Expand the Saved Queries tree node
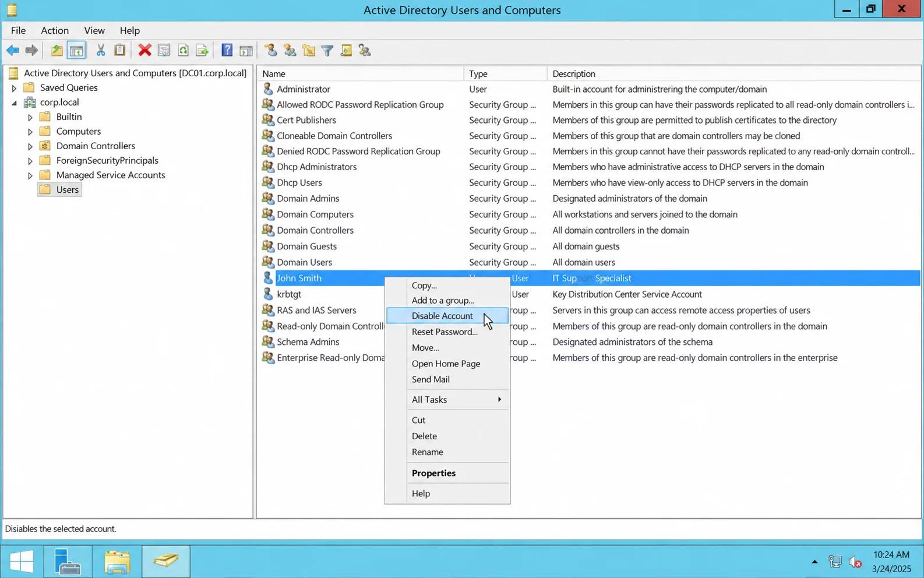924x578 pixels. coord(14,88)
